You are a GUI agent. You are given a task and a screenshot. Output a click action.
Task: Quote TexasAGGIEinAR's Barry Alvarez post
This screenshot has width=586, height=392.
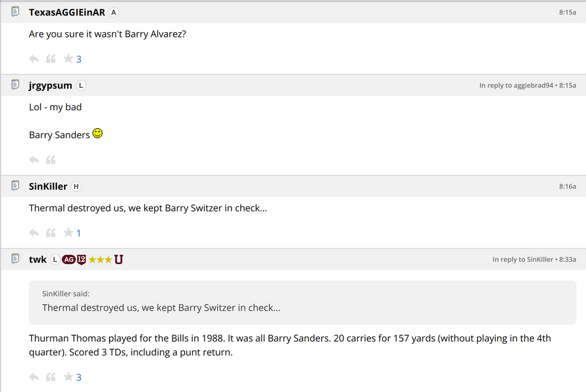[x=51, y=59]
